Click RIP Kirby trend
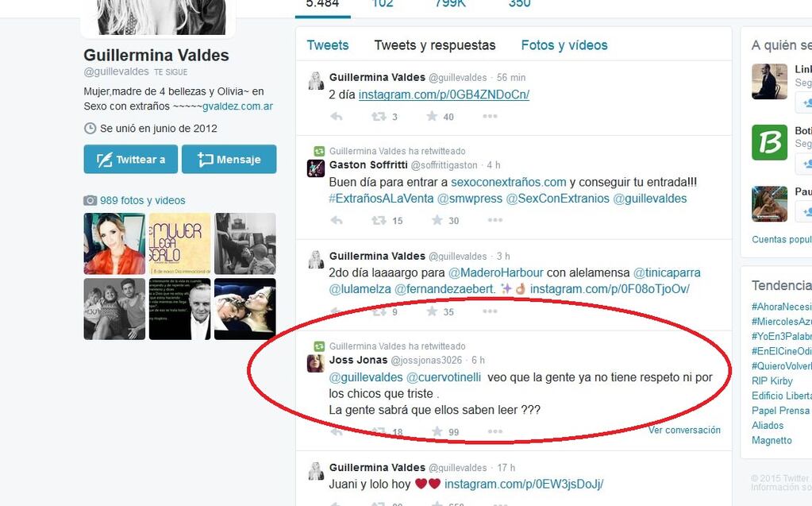The image size is (812, 506). (x=772, y=381)
